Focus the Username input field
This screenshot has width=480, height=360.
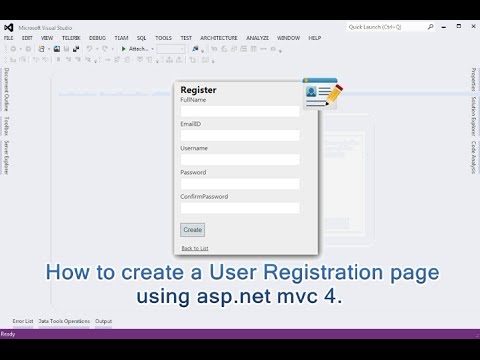pyautogui.click(x=240, y=160)
